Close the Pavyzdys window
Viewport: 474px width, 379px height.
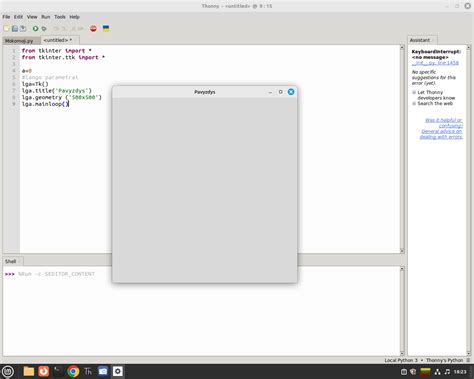[x=291, y=92]
